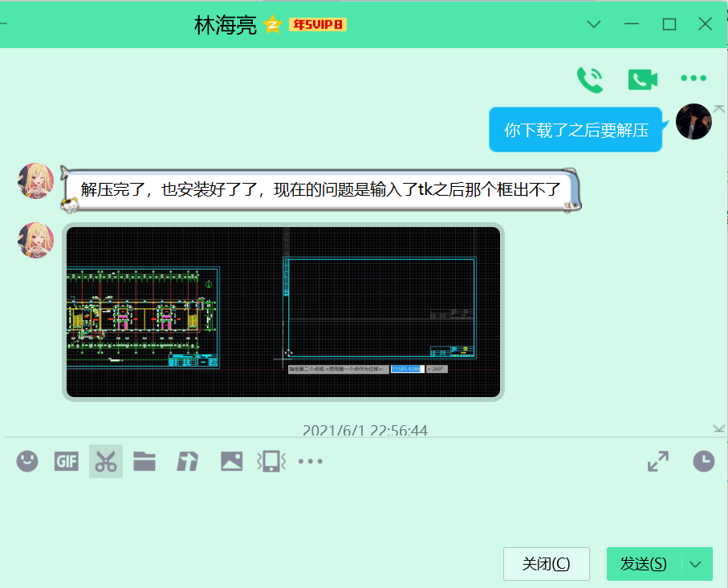Screen dimensions: 728x588
Task: Open more options in chat header
Action: (693, 79)
